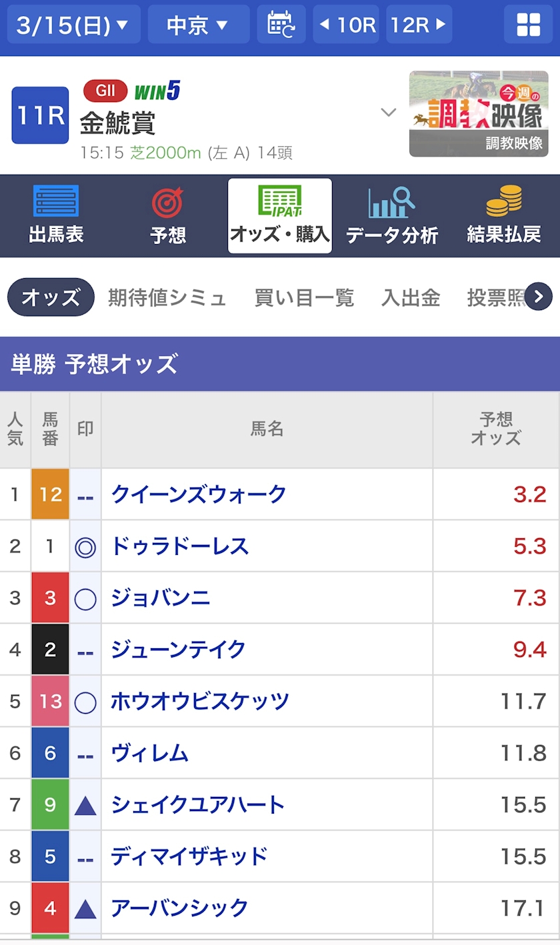
Task: Open the 予想 target icon
Action: coord(168,203)
